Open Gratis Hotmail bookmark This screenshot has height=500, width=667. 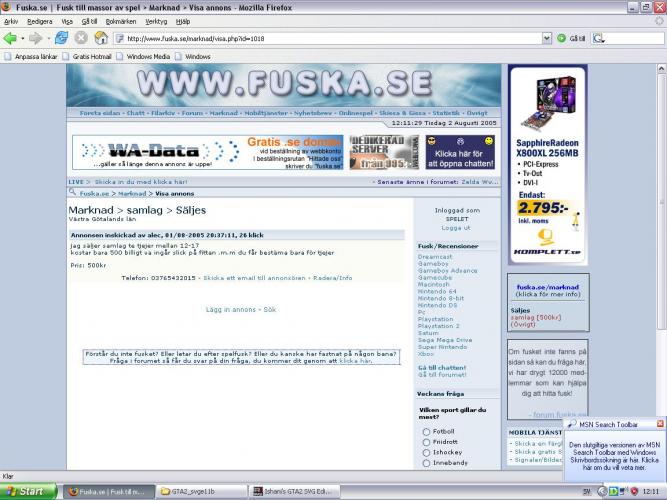point(87,57)
